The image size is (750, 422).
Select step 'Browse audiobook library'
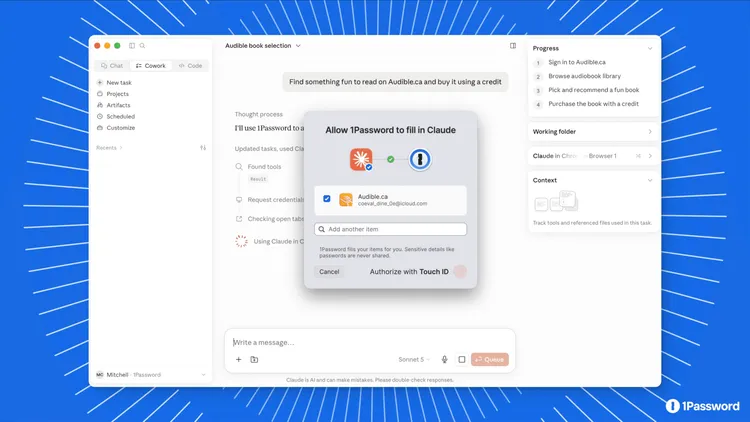585,76
